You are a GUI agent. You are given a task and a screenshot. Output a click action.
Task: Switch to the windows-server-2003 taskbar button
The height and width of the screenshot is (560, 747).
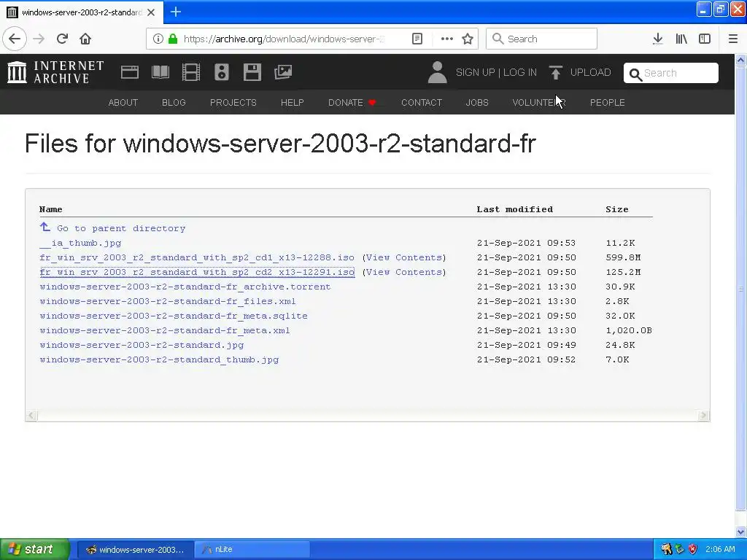click(x=135, y=549)
